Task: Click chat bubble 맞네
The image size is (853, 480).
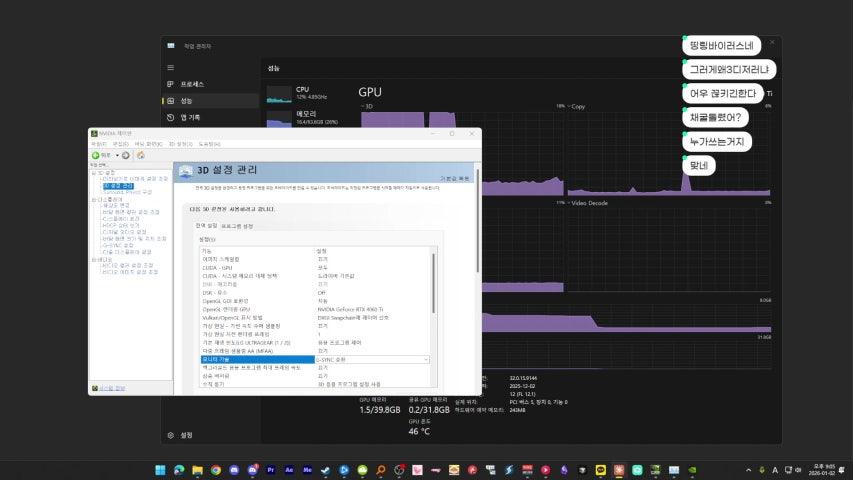Action: point(699,165)
